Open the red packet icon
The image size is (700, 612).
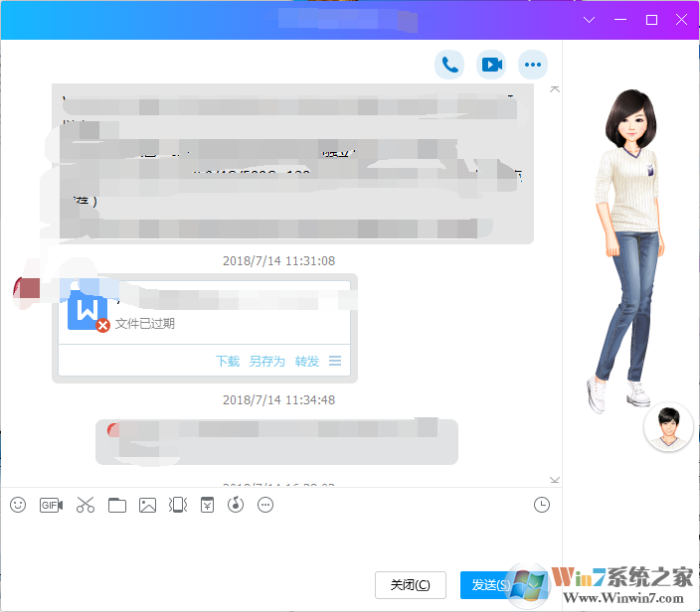[207, 505]
